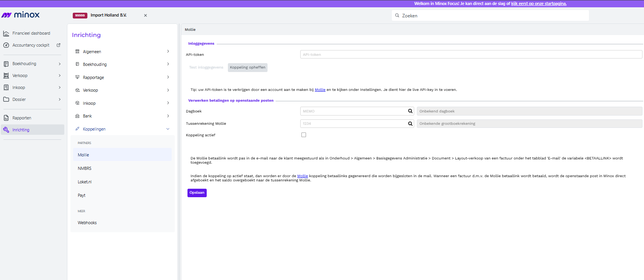The height and width of the screenshot is (280, 644).
Task: Click the Boekhouding icon in Inrichting panel
Action: [x=77, y=64]
